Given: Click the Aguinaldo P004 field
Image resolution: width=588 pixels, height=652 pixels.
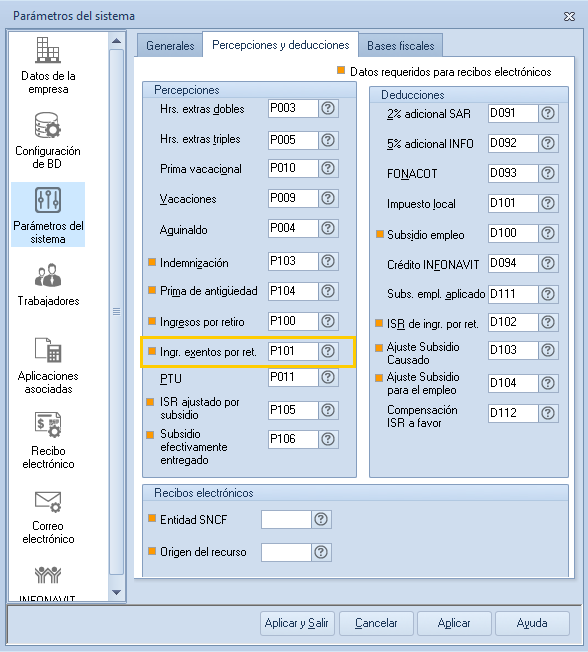Looking at the screenshot, I should [x=293, y=228].
